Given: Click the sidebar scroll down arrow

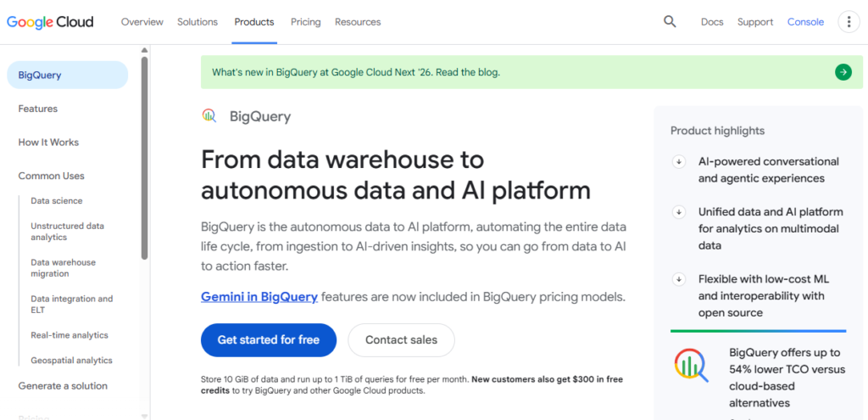Looking at the screenshot, I should coord(144,416).
